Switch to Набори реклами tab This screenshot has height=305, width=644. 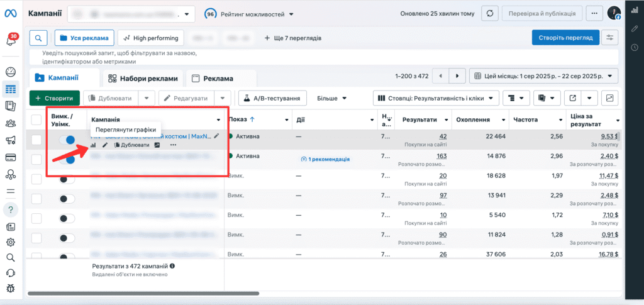(x=143, y=79)
